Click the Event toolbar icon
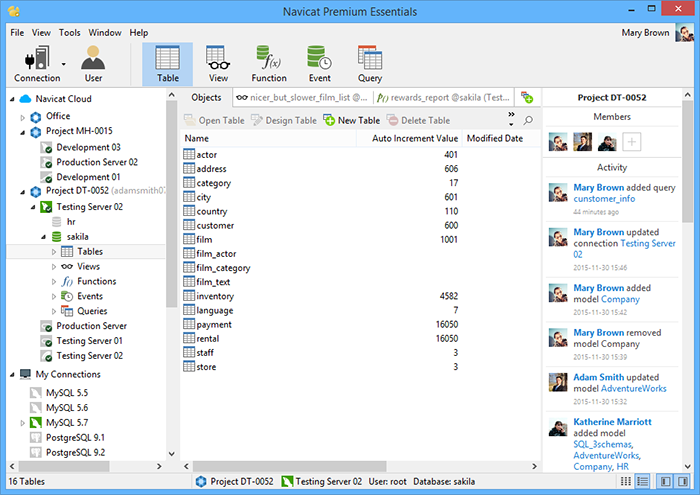700x495 pixels. [x=320, y=64]
